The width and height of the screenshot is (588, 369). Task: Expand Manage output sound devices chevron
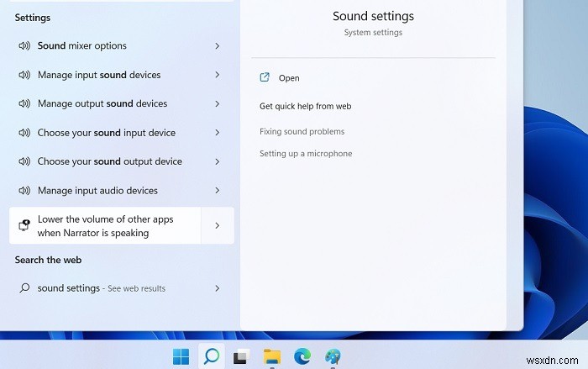click(217, 103)
